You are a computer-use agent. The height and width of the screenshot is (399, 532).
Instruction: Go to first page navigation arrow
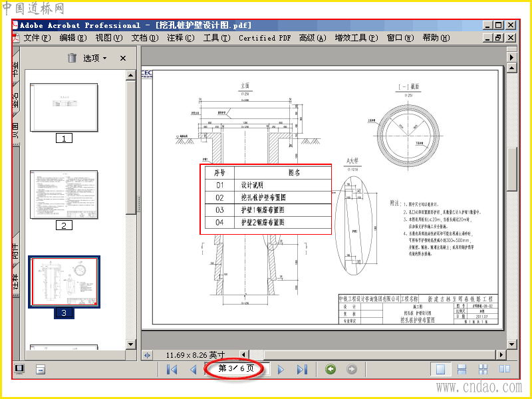pos(172,369)
